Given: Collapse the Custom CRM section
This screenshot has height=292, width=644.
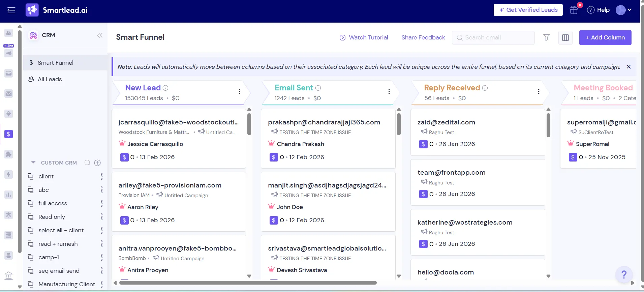Looking at the screenshot, I should (33, 163).
